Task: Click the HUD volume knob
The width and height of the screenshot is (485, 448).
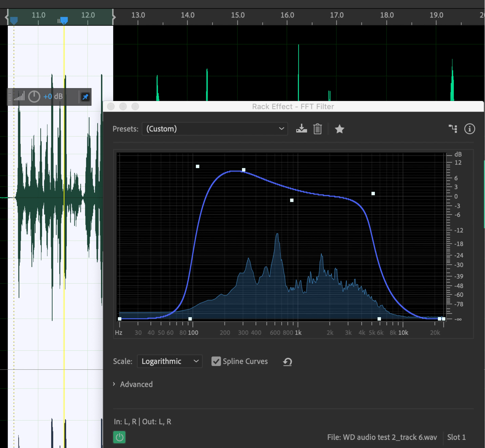Action: coord(34,96)
